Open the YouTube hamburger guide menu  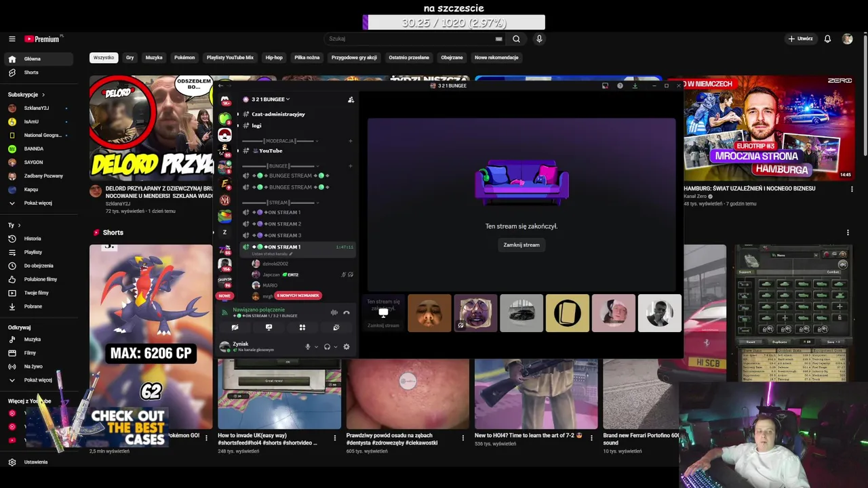(12, 39)
